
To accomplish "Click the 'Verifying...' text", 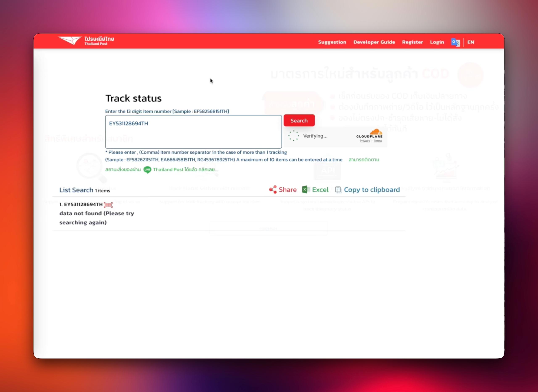I will 315,136.
